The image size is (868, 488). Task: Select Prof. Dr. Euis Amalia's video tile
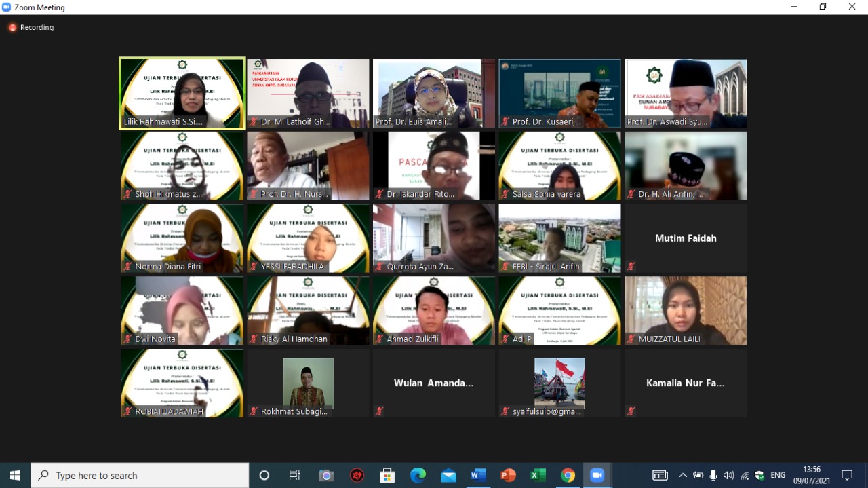[x=433, y=93]
